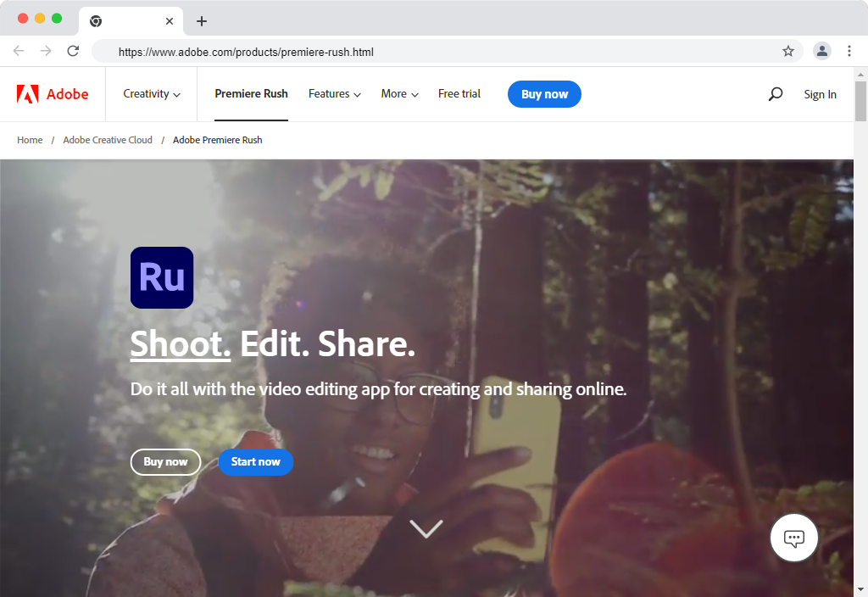Click the Start now button
Image resolution: width=868 pixels, height=597 pixels.
(256, 462)
